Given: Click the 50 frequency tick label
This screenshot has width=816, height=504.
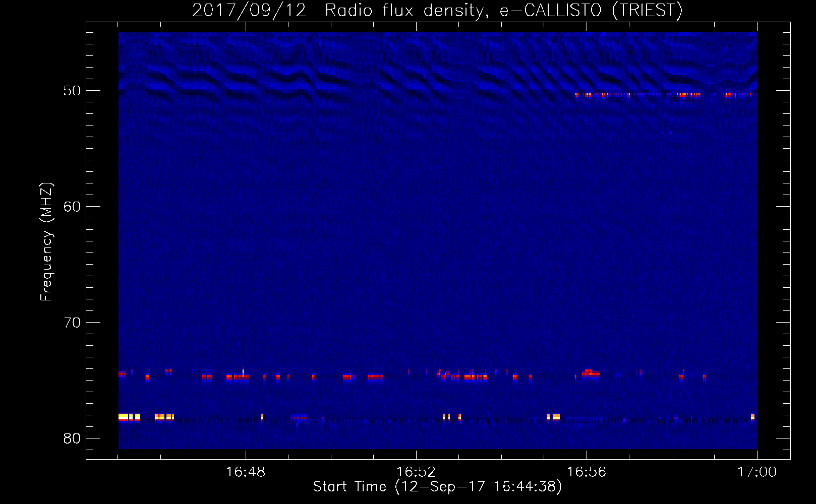Looking at the screenshot, I should pos(72,91).
